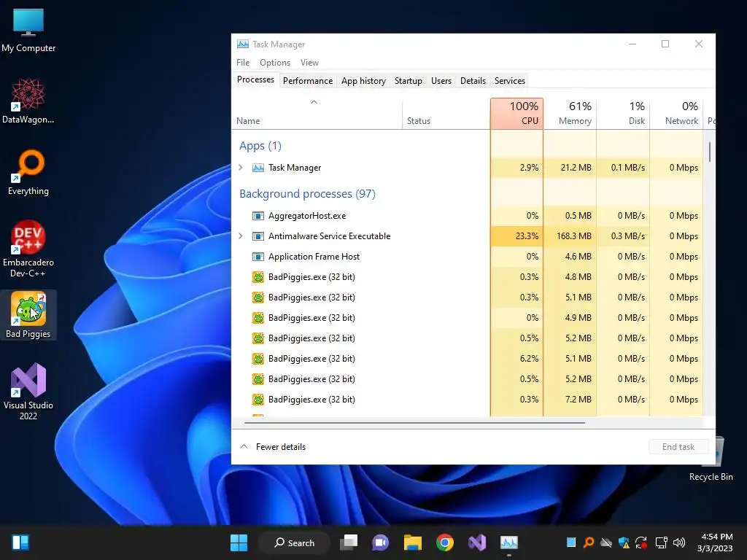
Task: Select the AggregatorHost.exe process row
Action: (468, 216)
